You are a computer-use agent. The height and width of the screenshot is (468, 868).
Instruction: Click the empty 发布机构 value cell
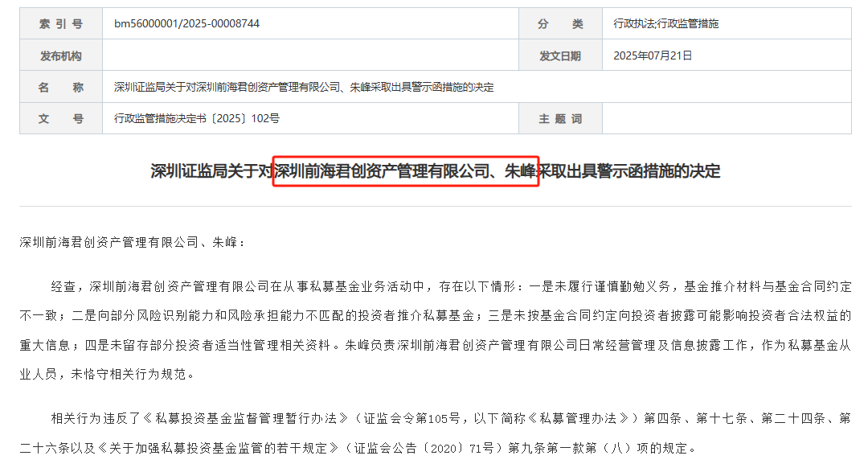310,55
